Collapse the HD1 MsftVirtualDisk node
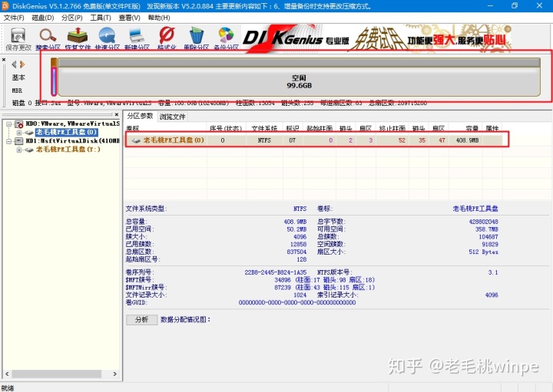 coord(9,141)
